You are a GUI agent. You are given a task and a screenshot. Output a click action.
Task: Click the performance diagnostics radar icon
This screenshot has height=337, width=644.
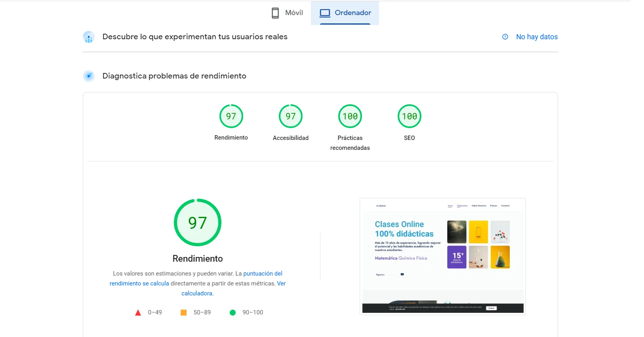pyautogui.click(x=89, y=76)
